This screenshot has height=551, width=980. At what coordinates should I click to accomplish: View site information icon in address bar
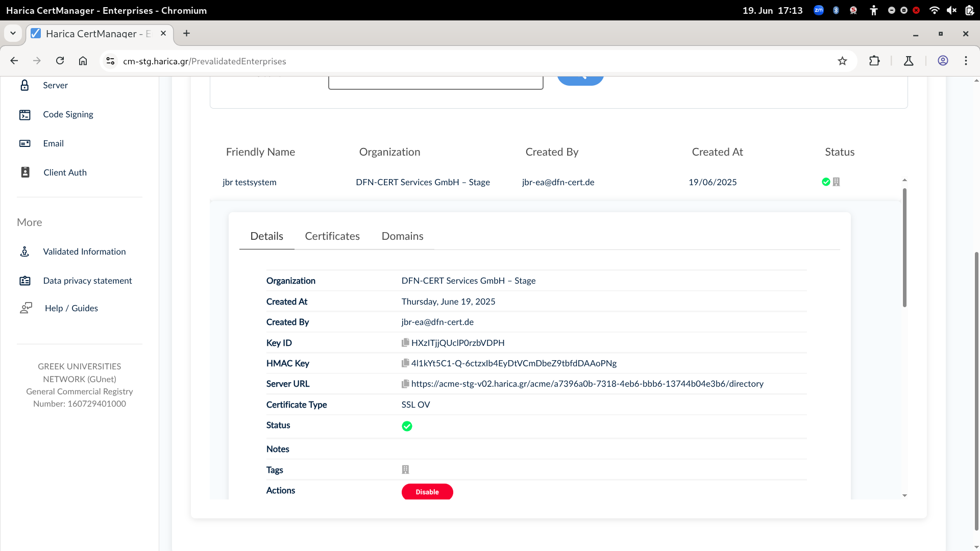point(110,61)
